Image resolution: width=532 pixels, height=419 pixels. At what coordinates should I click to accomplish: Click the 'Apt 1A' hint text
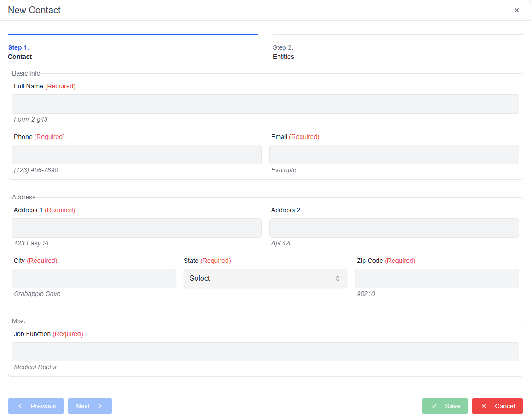pos(281,244)
